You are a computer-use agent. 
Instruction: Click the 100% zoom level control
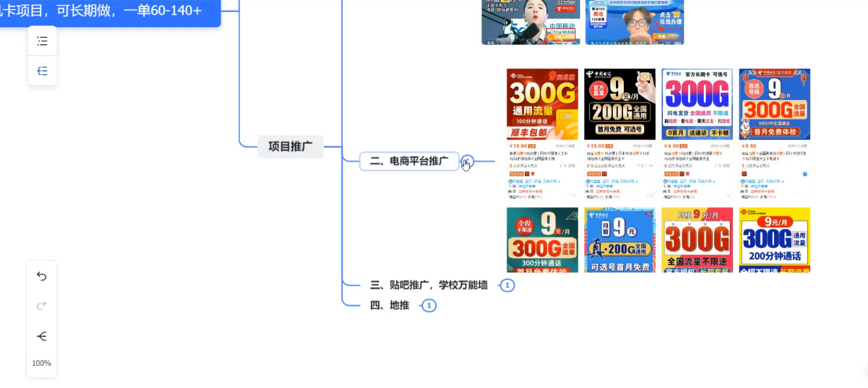pos(42,363)
